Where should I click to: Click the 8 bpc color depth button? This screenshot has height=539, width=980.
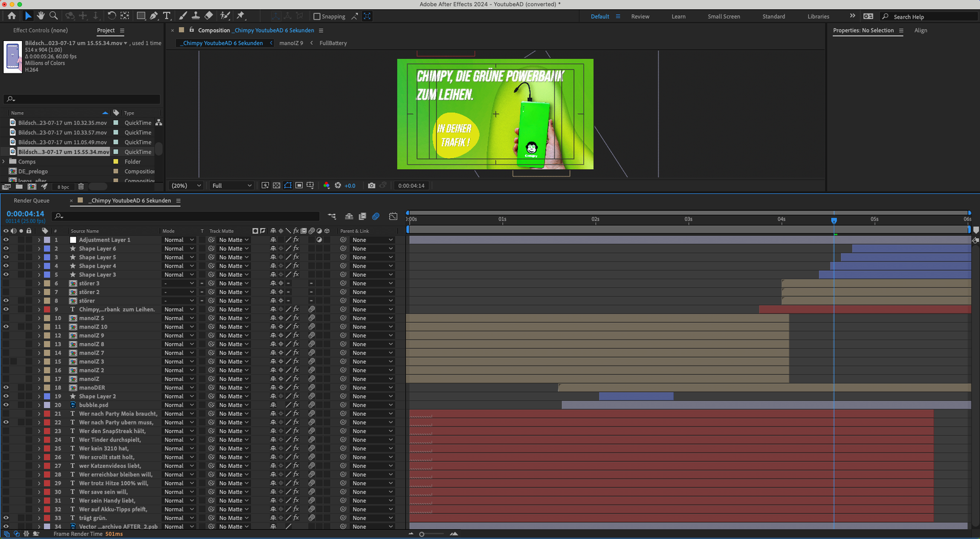point(63,187)
